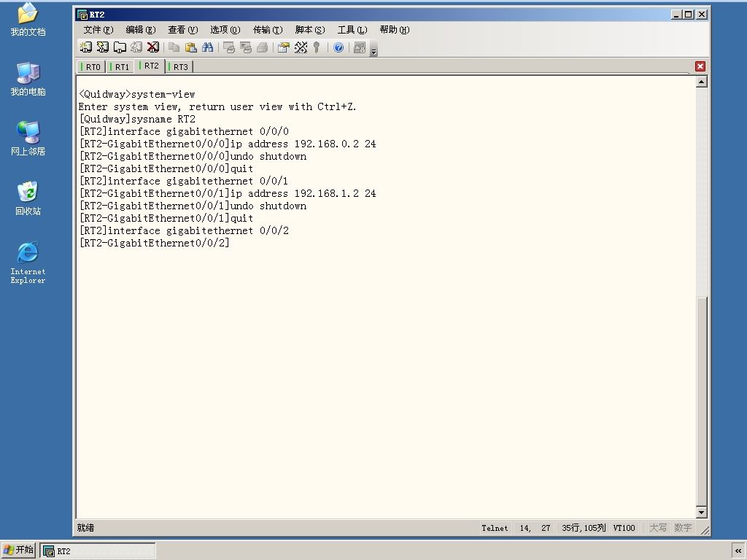Click the 我的电脑 desktop icon
Image resolution: width=747 pixels, height=560 pixels.
(x=28, y=79)
